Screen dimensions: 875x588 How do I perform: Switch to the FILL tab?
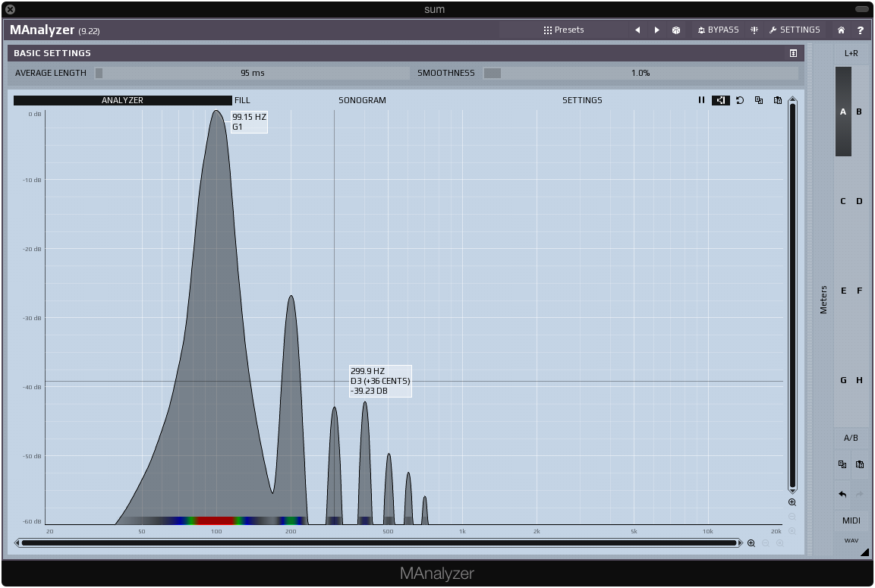[x=242, y=100]
